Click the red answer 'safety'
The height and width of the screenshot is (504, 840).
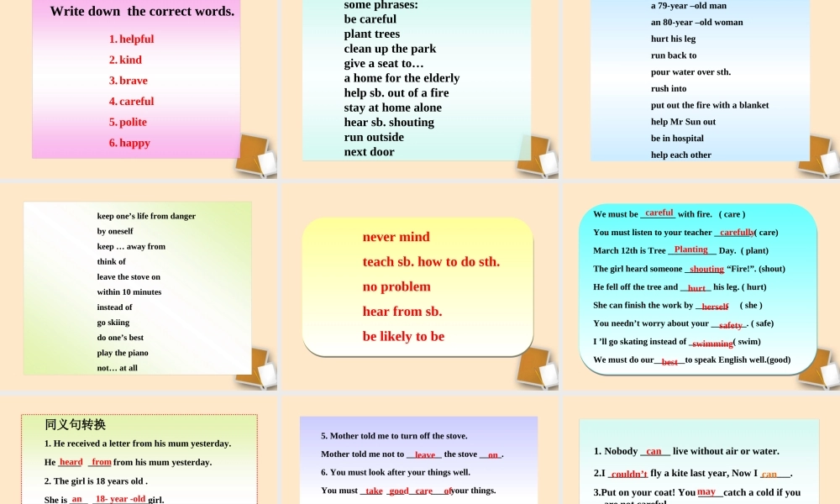[x=731, y=325]
